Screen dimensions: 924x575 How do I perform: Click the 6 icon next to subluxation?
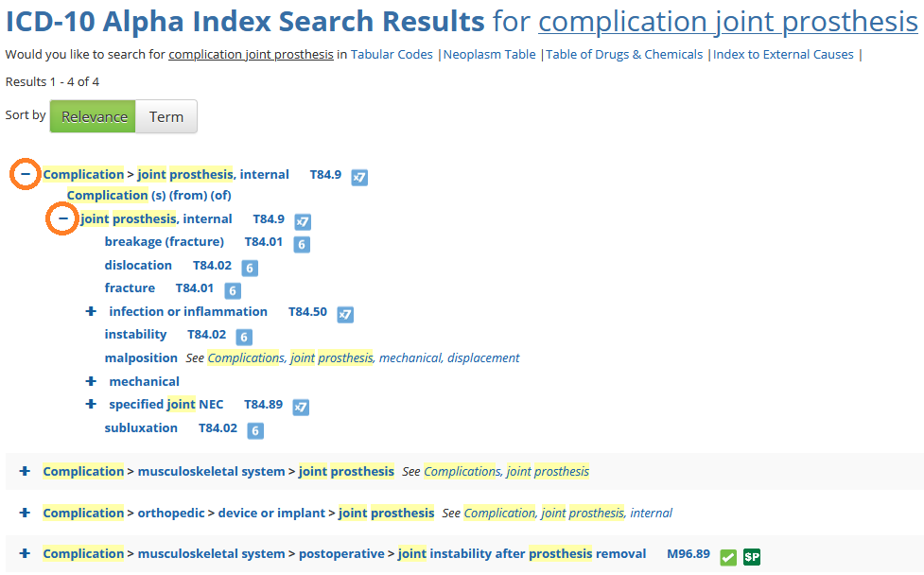(254, 430)
